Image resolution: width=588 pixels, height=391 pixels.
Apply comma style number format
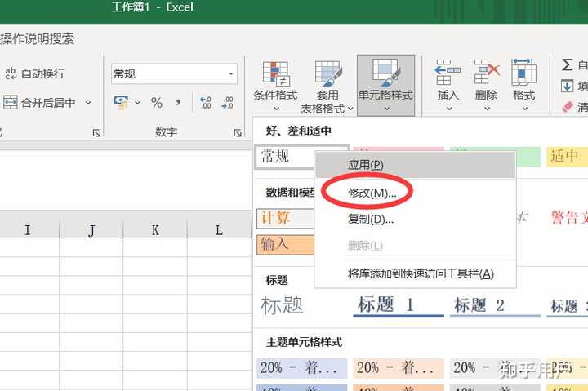[x=178, y=102]
